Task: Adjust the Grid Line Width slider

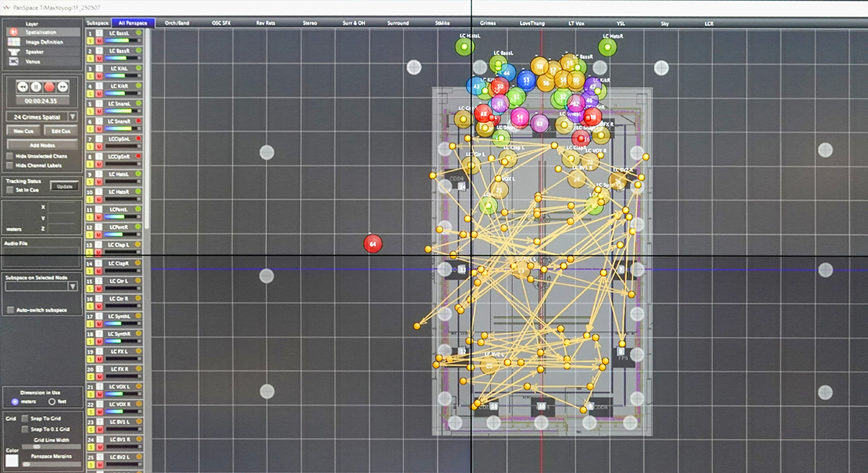Action: [x=38, y=447]
